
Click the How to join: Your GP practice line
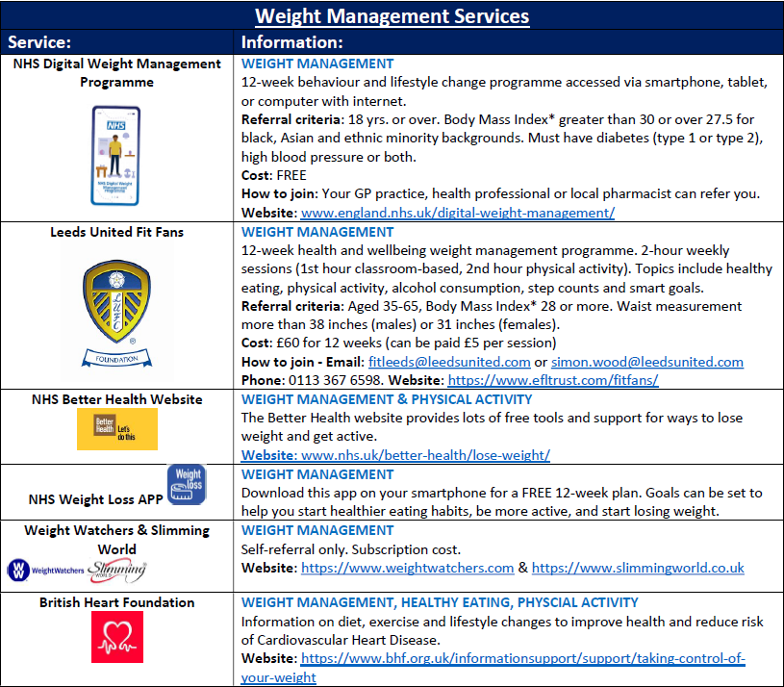(500, 194)
